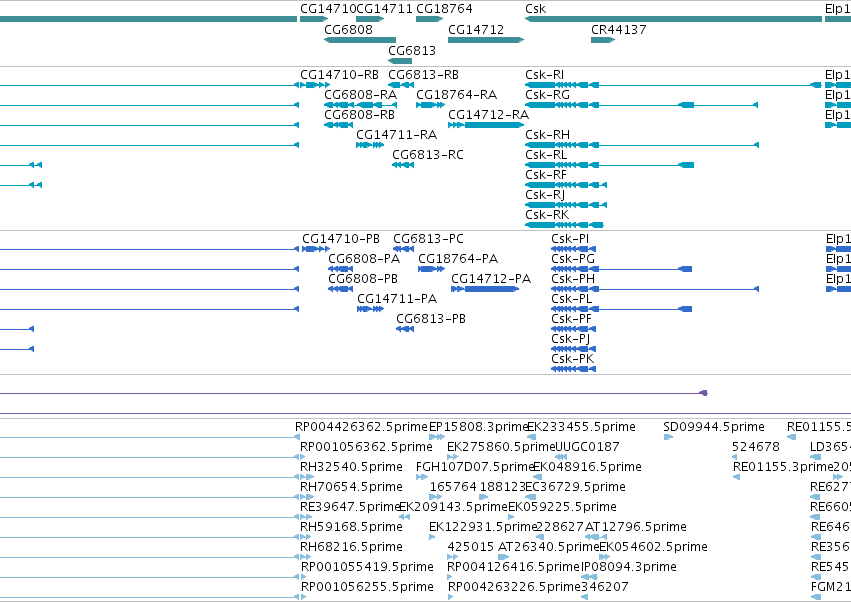
Task: Click the CG18764 gene label
Action: (444, 9)
